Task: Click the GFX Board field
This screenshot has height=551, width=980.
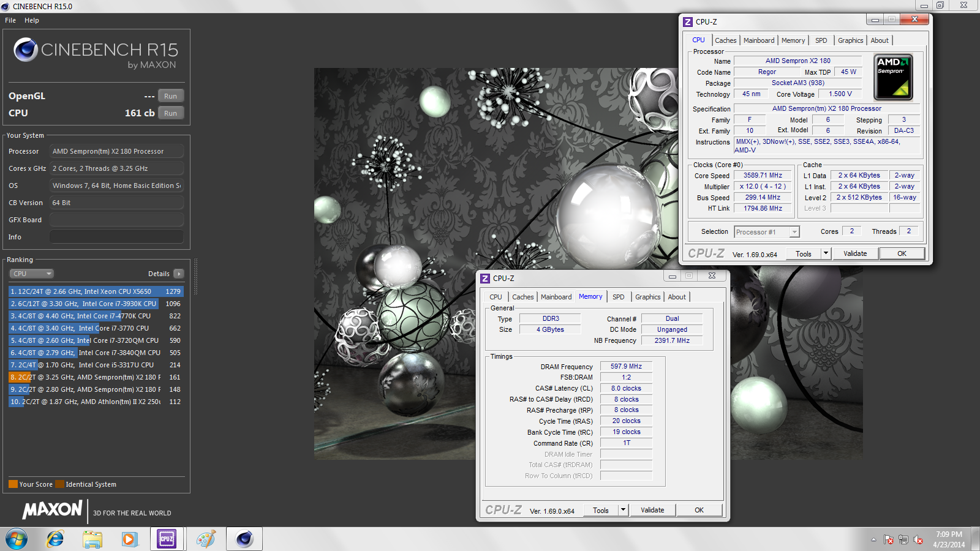Action: (116, 220)
